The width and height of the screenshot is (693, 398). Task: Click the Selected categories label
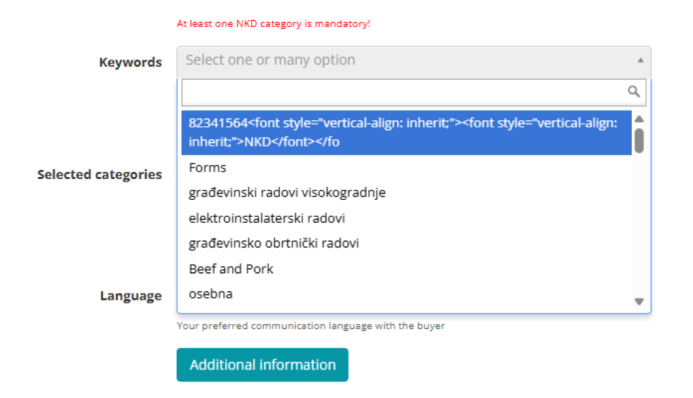point(99,174)
